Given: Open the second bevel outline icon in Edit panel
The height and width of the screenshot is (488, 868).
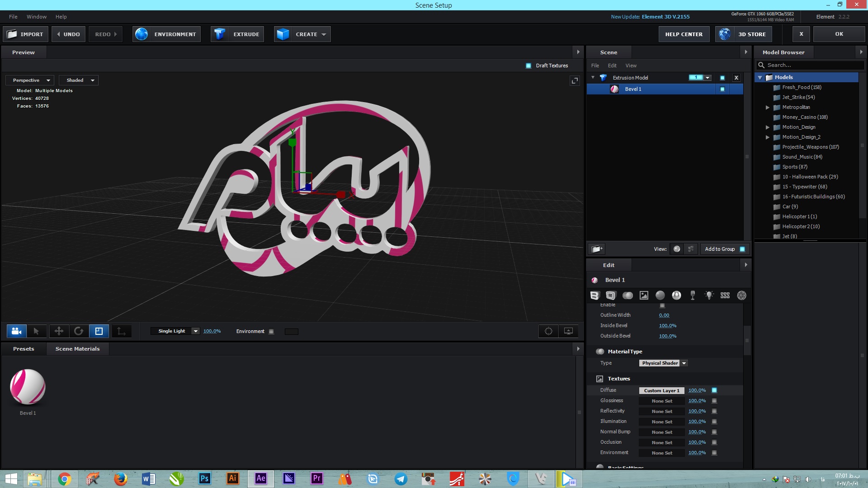Looking at the screenshot, I should tap(611, 296).
